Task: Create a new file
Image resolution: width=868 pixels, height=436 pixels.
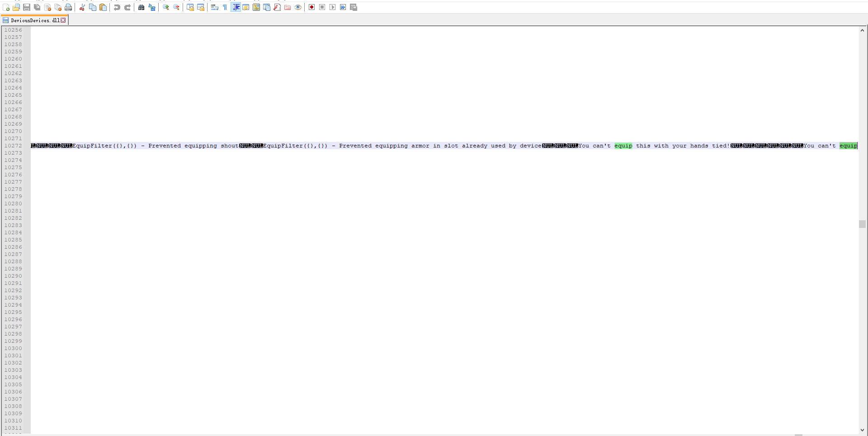Action: coord(6,7)
